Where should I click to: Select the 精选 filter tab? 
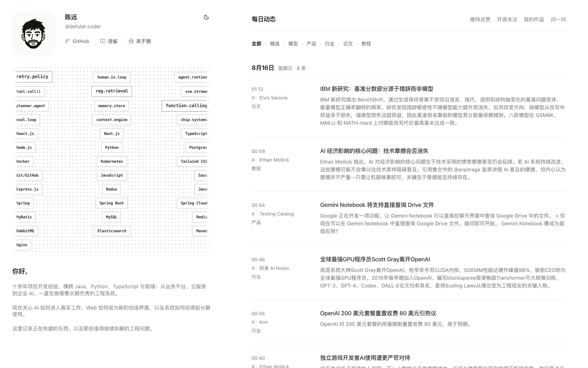click(275, 44)
